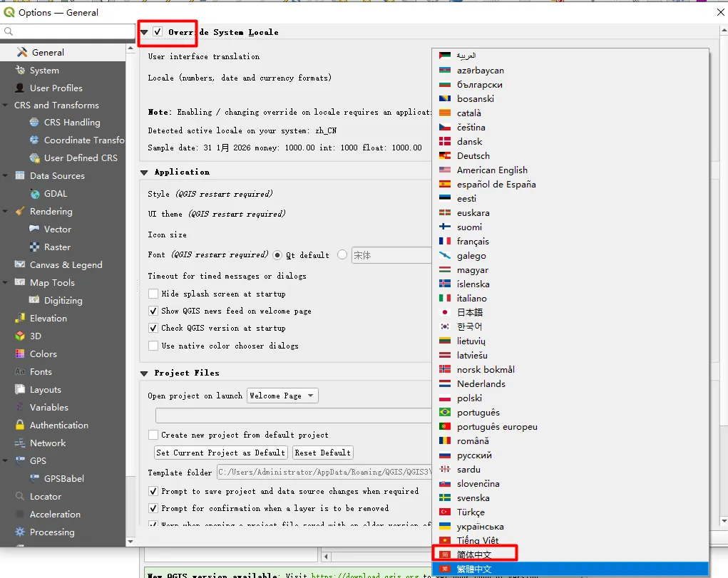The height and width of the screenshot is (578, 728).
Task: Click the options search field
Action: click(68, 31)
